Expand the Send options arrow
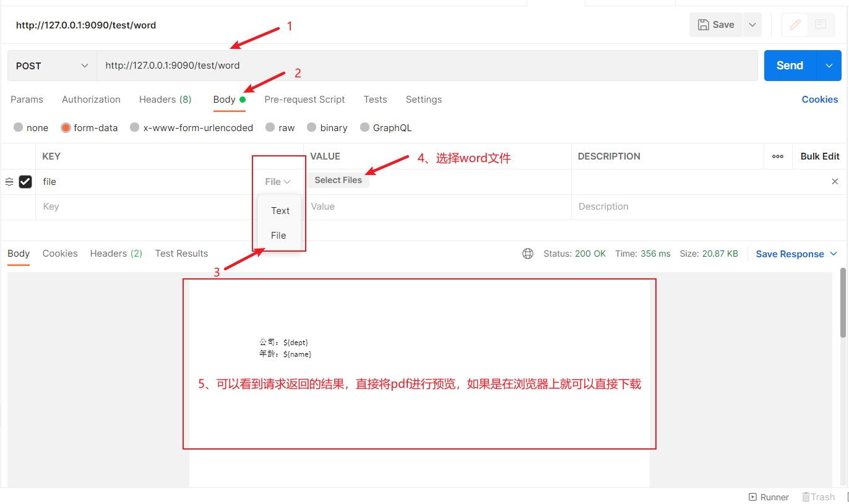849x504 pixels. tap(829, 66)
